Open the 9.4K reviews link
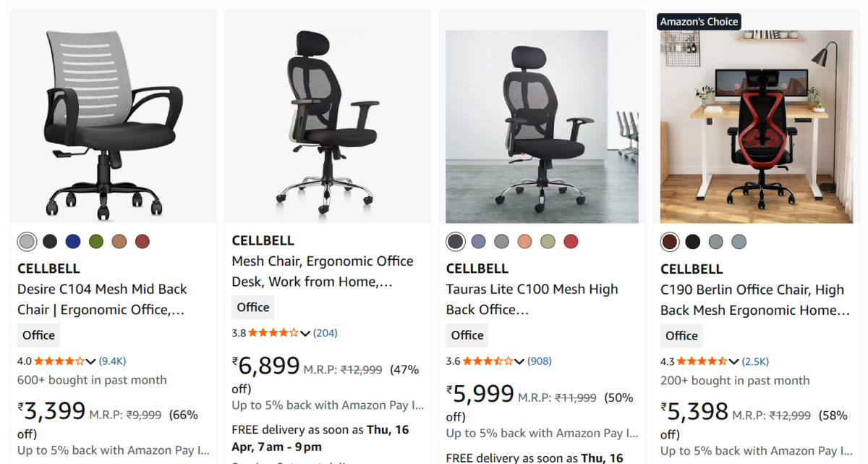The width and height of the screenshot is (868, 464). tap(112, 360)
